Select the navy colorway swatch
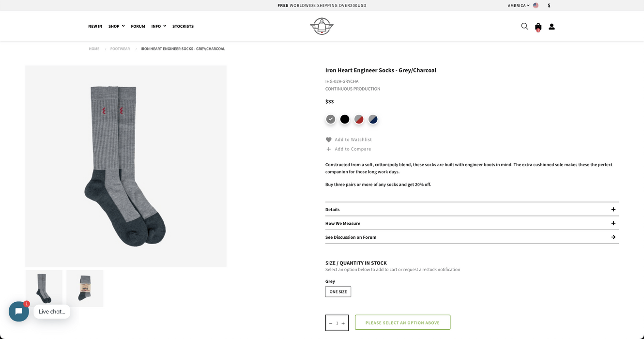 point(373,119)
